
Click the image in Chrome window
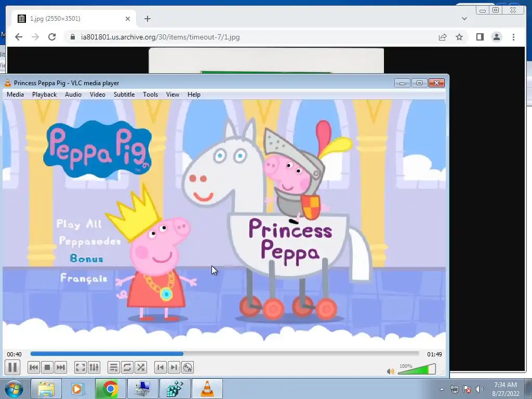[x=267, y=60]
